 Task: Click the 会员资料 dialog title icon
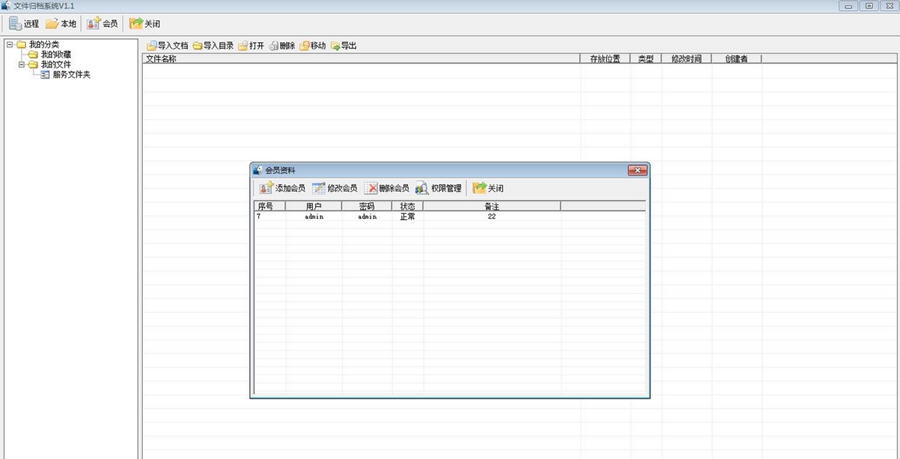point(257,170)
